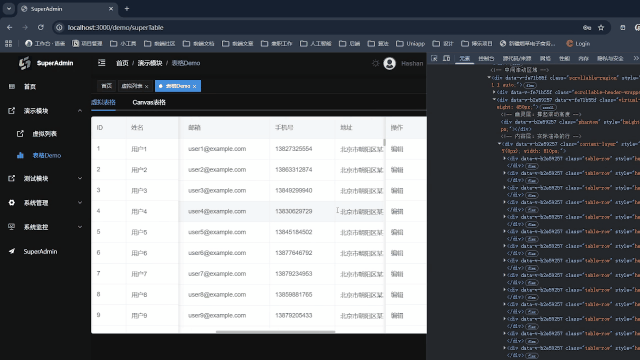Expand the 系统管理 sidebar group
The height and width of the screenshot is (360, 640).
45,202
